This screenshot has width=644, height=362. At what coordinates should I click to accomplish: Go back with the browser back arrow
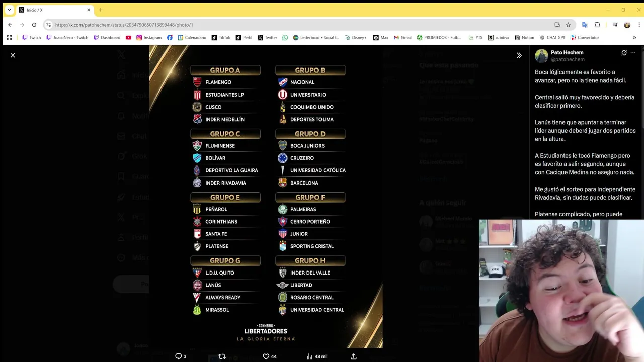click(10, 25)
